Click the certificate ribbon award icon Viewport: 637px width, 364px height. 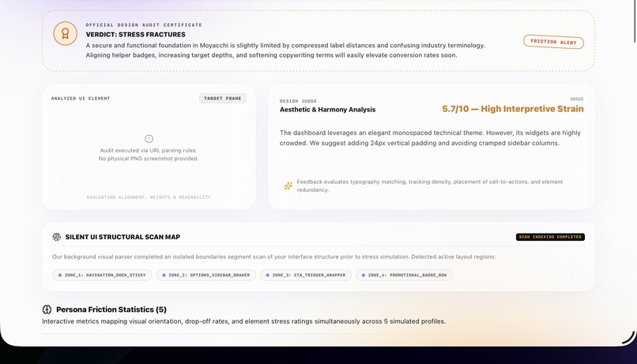point(65,34)
